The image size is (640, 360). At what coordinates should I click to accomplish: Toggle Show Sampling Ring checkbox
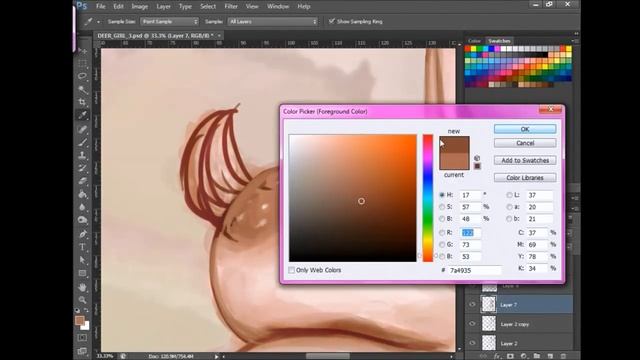pyautogui.click(x=332, y=21)
